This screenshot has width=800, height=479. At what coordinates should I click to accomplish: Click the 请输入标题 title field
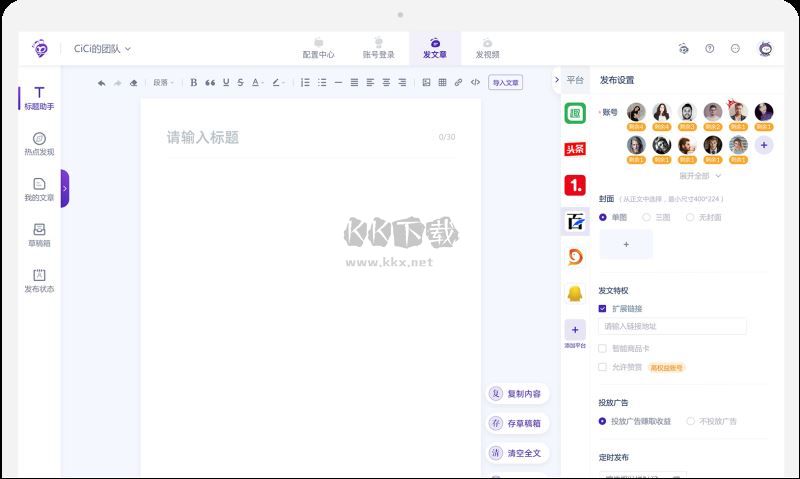[x=311, y=137]
